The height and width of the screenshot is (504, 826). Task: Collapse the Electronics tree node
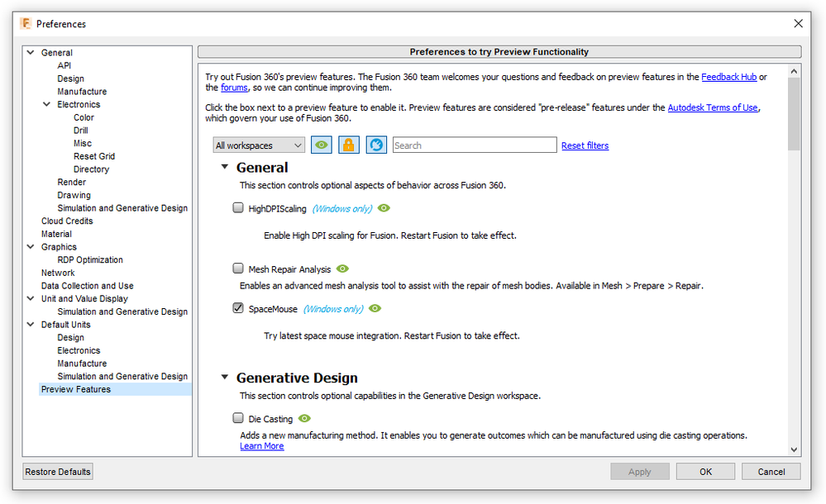coord(47,104)
